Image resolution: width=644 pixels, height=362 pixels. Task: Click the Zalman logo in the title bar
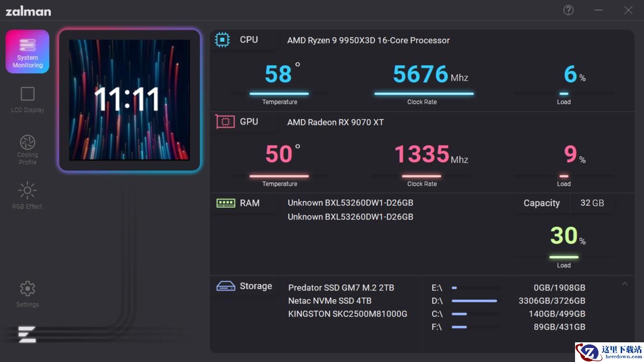pos(28,11)
